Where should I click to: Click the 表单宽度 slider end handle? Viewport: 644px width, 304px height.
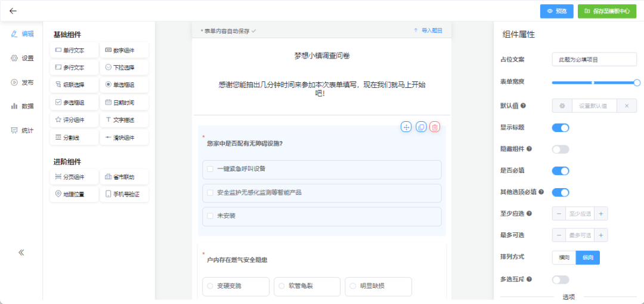(637, 82)
